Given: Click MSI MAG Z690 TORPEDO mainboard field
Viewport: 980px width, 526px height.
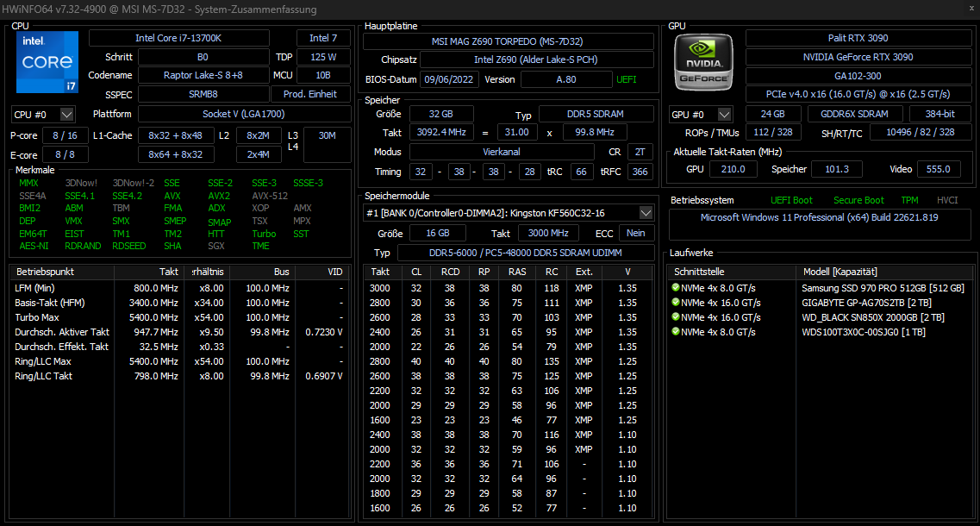Looking at the screenshot, I should point(508,41).
